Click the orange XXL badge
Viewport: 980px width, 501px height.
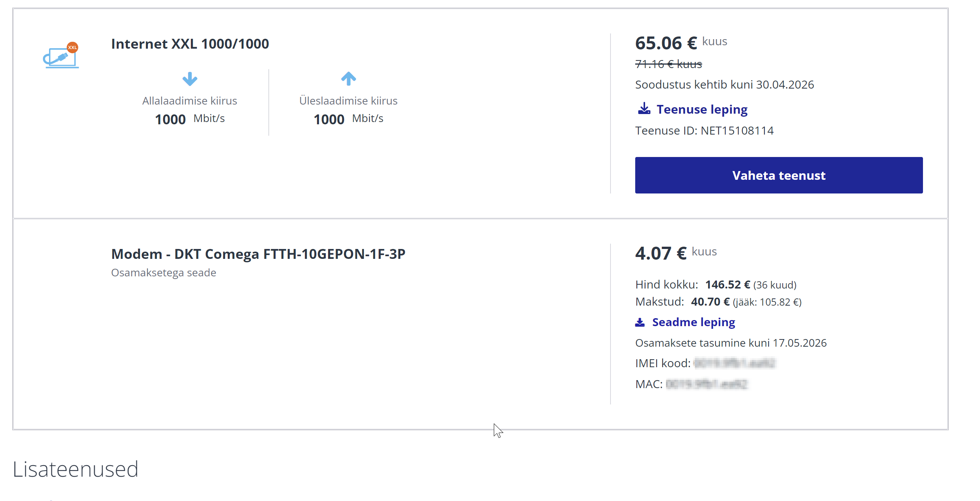coord(72,48)
